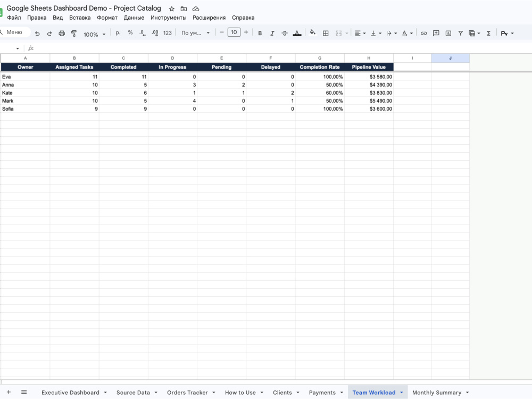
Task: Switch to Executive Dashboard tab
Action: tap(71, 392)
